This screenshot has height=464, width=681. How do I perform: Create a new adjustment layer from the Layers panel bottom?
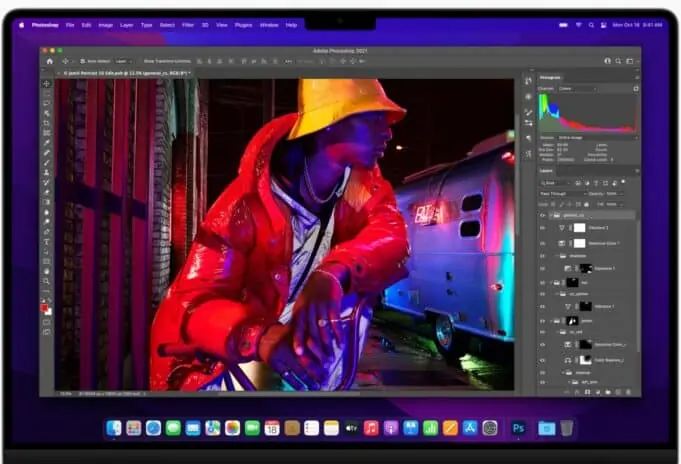598,392
